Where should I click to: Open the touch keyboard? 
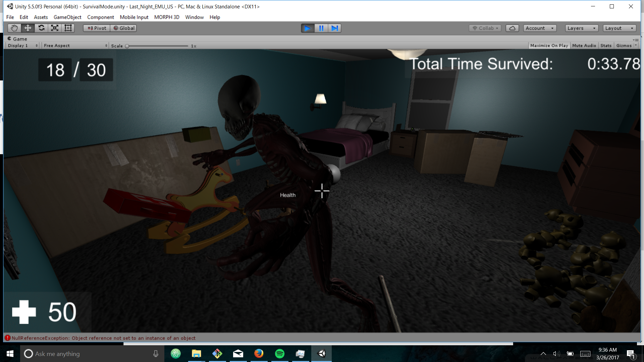coord(585,354)
